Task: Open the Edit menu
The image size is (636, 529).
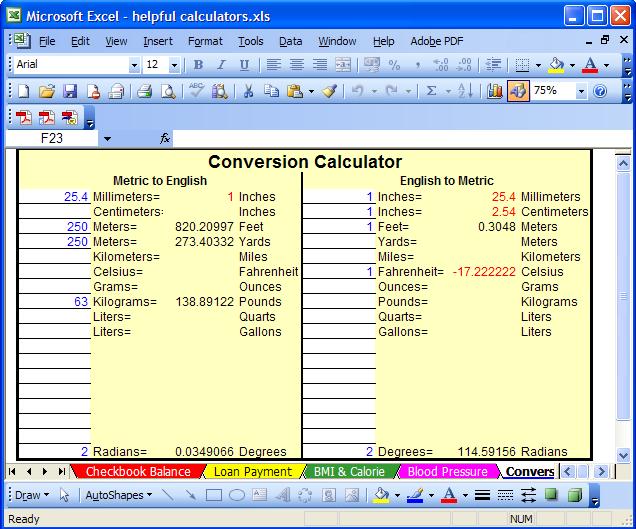Action: [x=80, y=41]
